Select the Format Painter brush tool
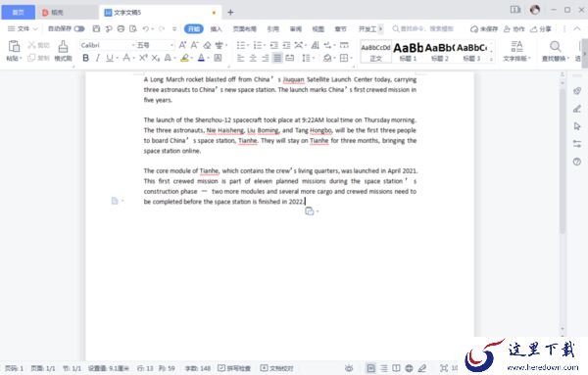 [63, 47]
